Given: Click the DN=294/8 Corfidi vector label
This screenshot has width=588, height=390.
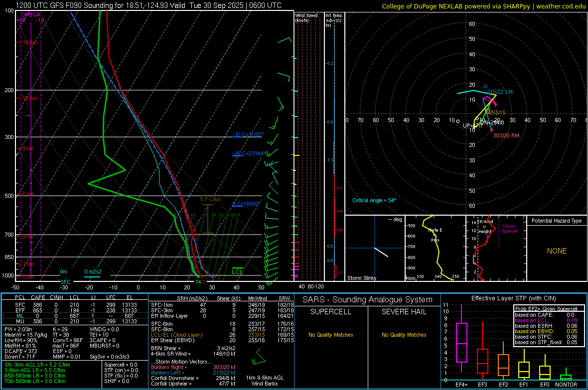Looking at the screenshot, I should pos(492,123).
